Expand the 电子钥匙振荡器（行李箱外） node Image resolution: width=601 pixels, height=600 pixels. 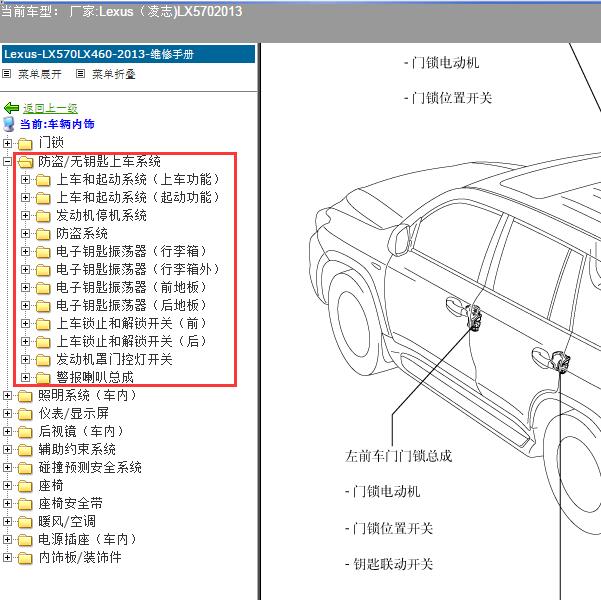pos(25,270)
